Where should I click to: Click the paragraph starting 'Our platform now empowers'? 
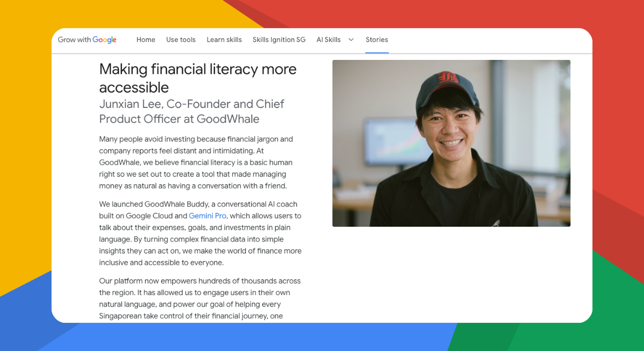click(x=200, y=298)
